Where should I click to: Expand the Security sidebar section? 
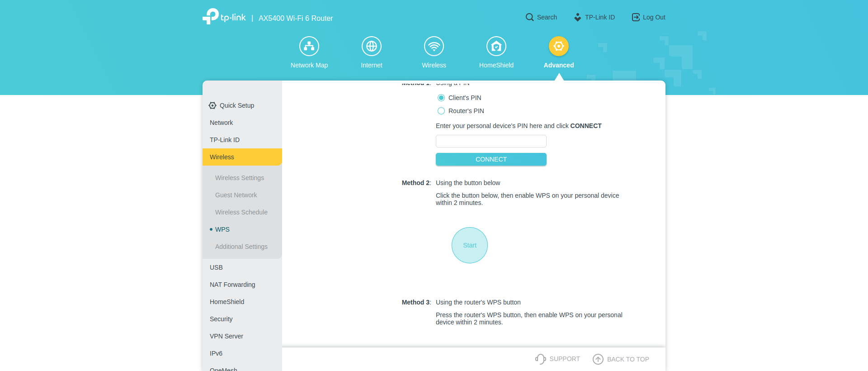[221, 319]
